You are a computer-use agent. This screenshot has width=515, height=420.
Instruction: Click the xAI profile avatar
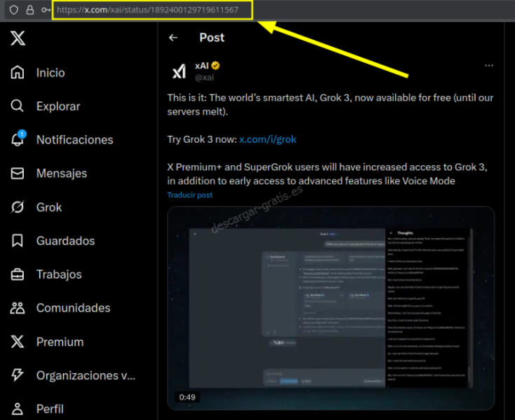tap(179, 71)
